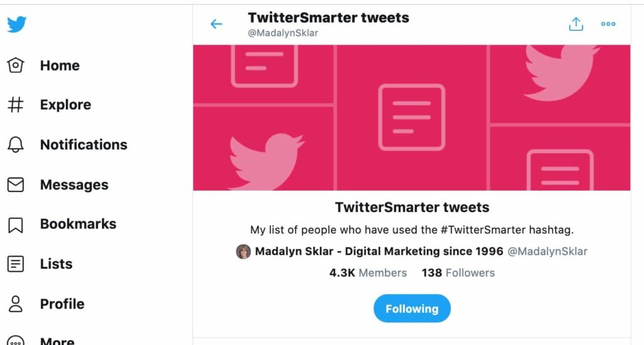Click the Home house icon
This screenshot has height=345, width=644.
click(16, 65)
